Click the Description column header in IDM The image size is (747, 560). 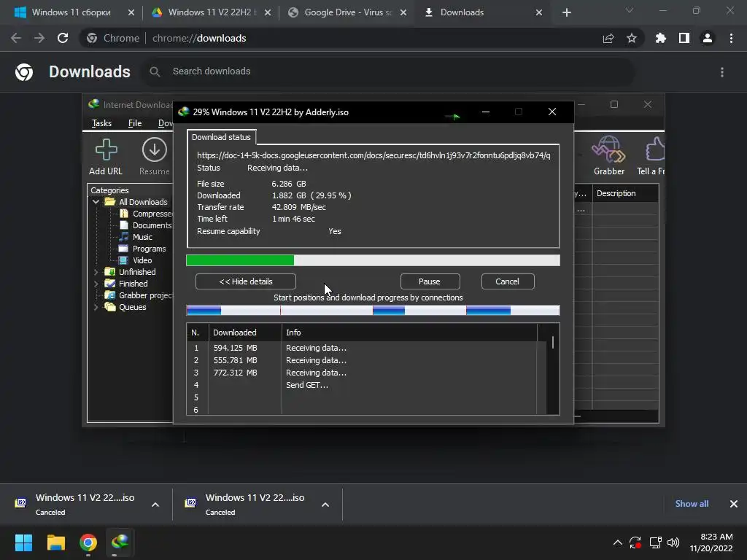[625, 193]
